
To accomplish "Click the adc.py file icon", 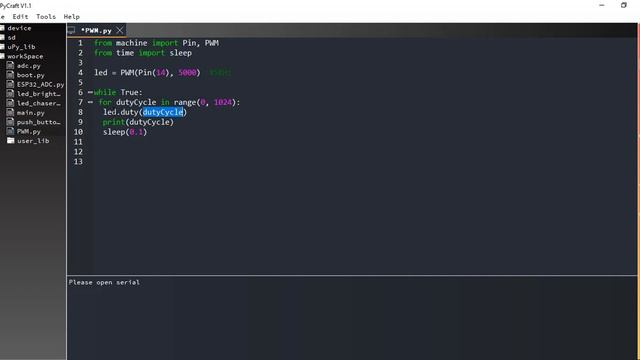I will [10, 65].
